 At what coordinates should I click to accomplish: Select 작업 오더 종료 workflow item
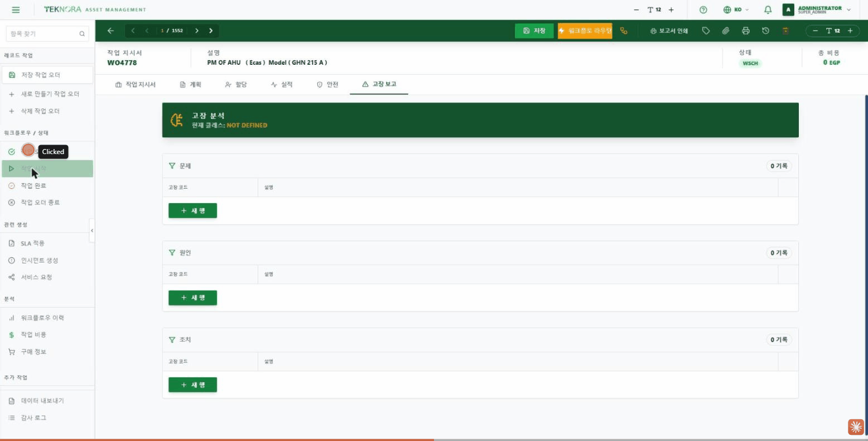(x=47, y=203)
